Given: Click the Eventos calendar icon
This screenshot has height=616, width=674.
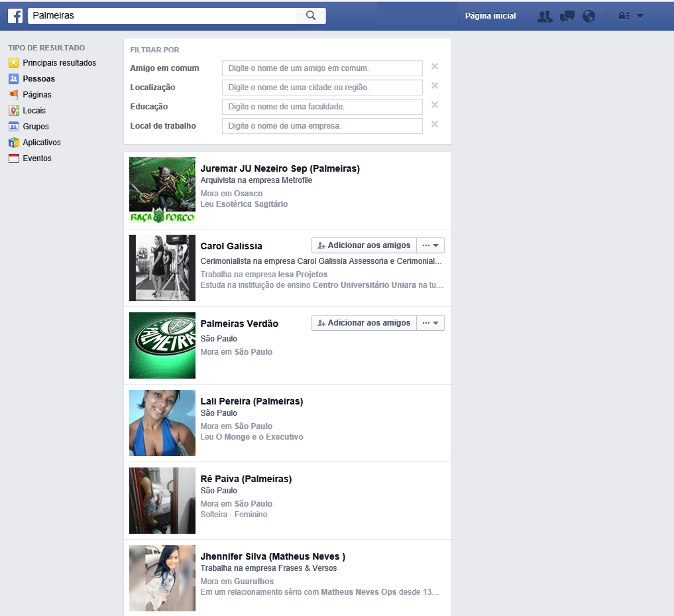Looking at the screenshot, I should click(x=14, y=158).
